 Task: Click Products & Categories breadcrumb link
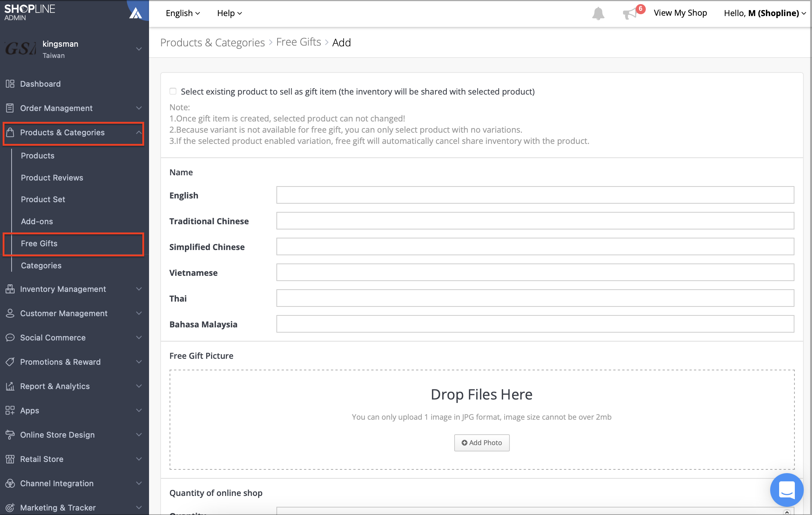(x=213, y=42)
